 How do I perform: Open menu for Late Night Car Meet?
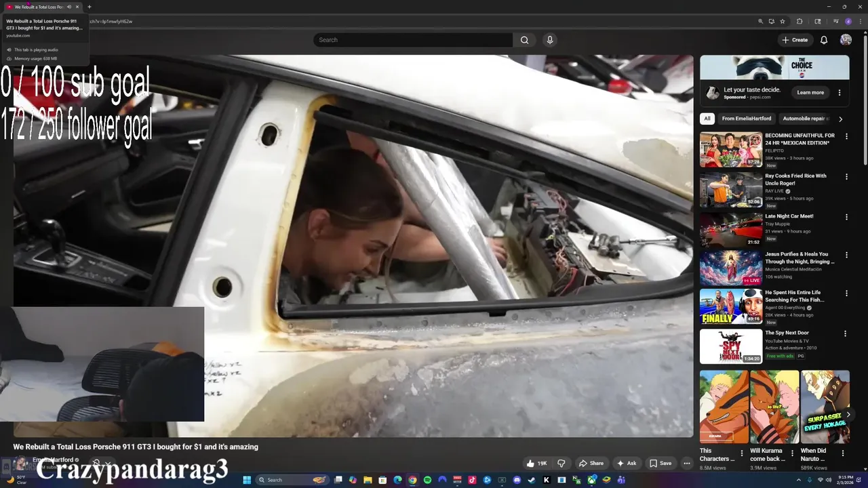point(846,217)
